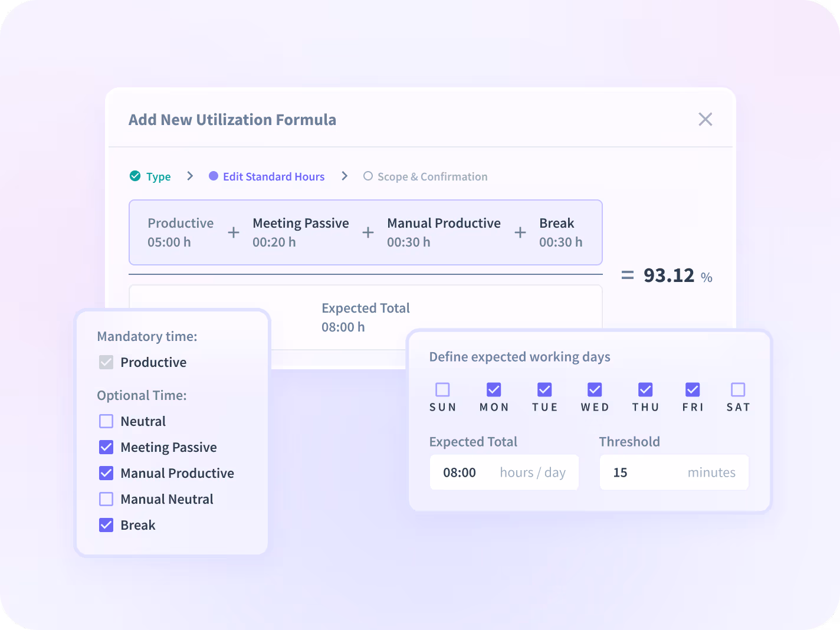840x630 pixels.
Task: Enable SAT as a working day
Action: pyautogui.click(x=738, y=389)
